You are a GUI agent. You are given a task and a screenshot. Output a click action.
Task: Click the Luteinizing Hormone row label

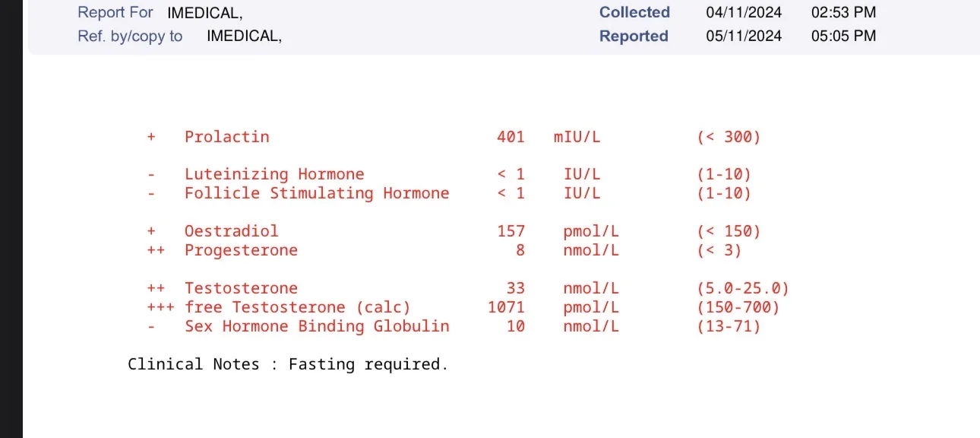click(274, 174)
